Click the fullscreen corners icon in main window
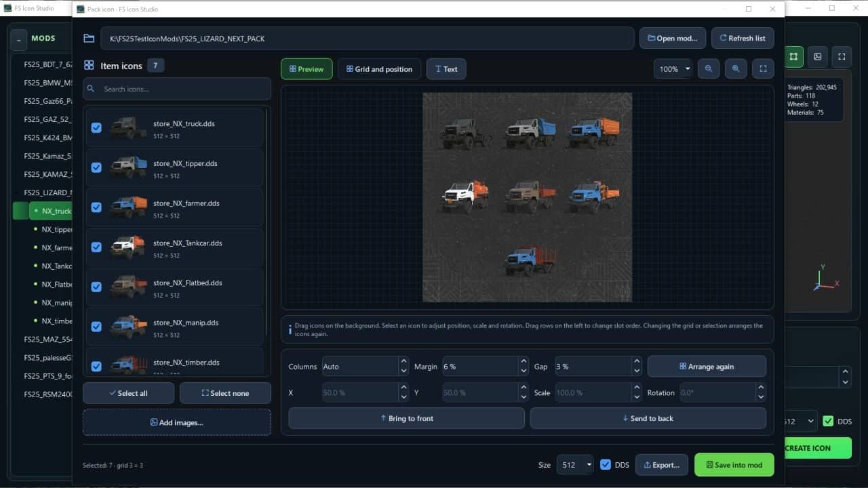This screenshot has width=868, height=488. (842, 57)
